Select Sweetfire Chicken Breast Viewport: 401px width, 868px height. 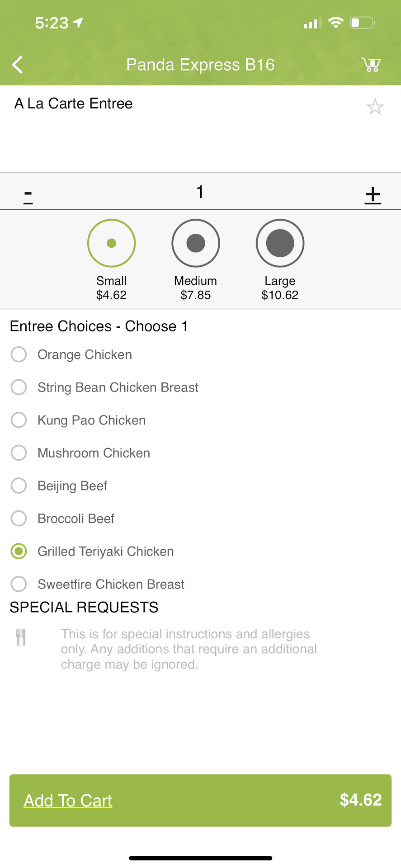coord(19,584)
